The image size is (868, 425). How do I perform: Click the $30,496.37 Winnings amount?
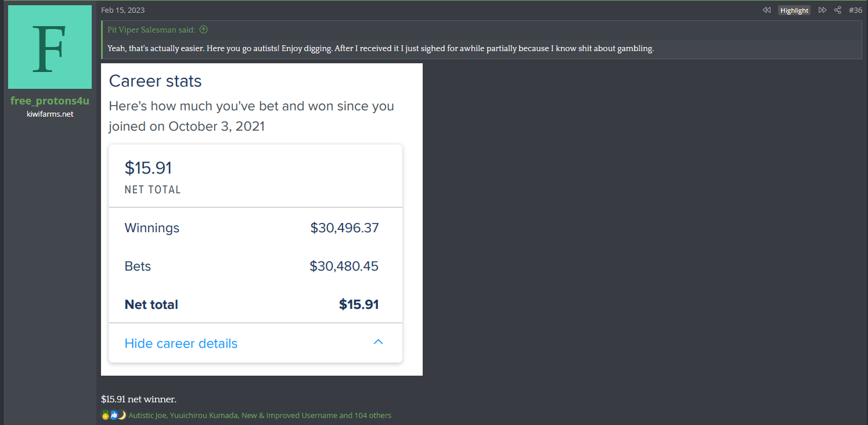344,228
